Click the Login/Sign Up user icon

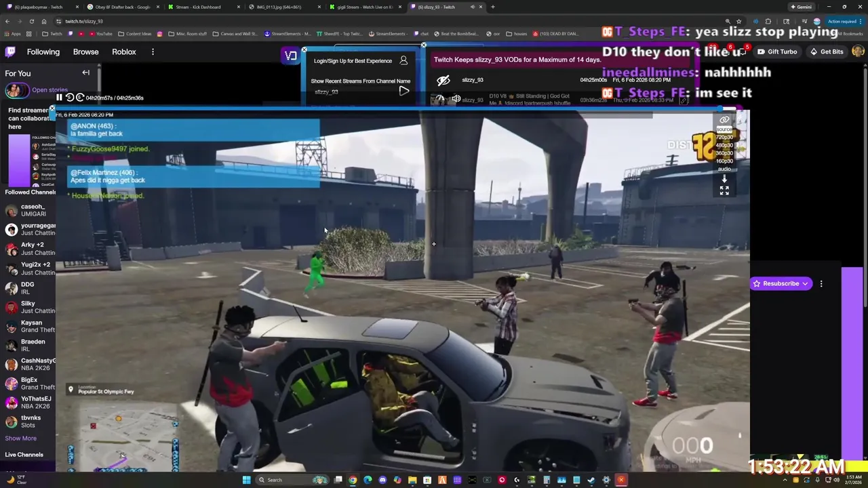coord(403,61)
